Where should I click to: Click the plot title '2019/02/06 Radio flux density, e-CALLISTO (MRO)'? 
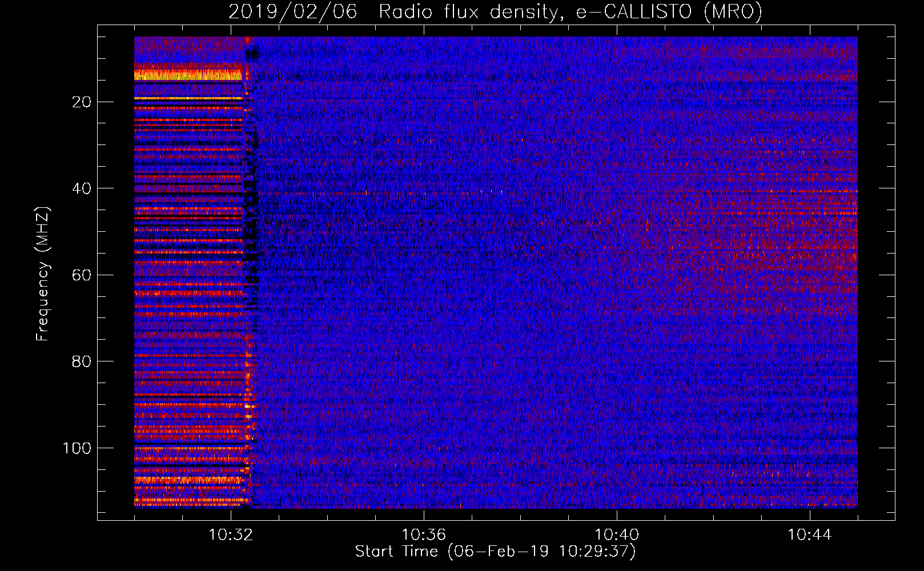click(x=495, y=12)
